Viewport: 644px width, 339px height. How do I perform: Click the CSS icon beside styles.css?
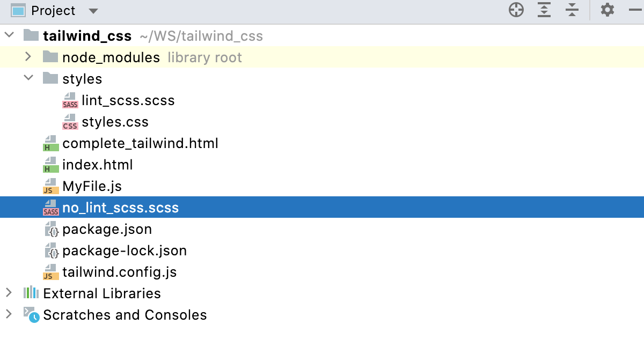[70, 122]
